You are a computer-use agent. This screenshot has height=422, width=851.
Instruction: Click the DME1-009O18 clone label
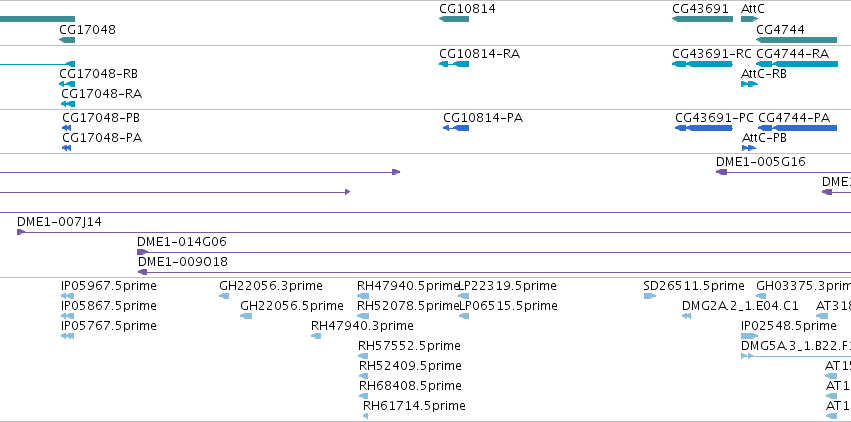pyautogui.click(x=182, y=262)
